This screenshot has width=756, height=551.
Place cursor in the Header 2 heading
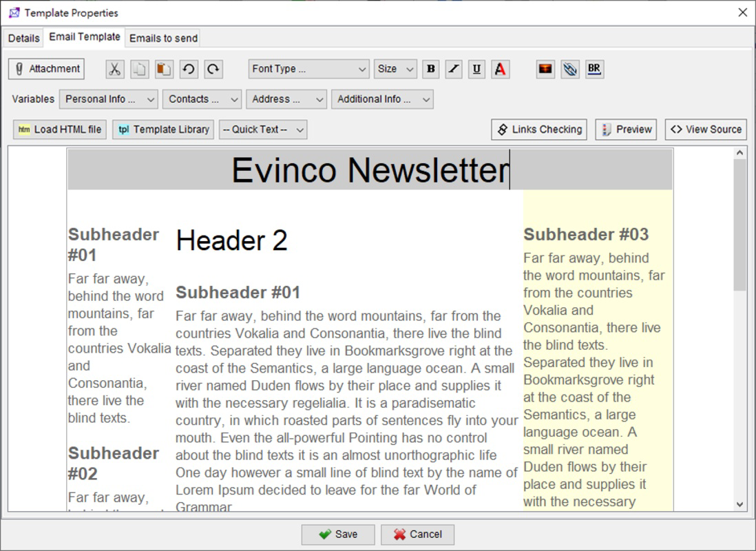(231, 240)
